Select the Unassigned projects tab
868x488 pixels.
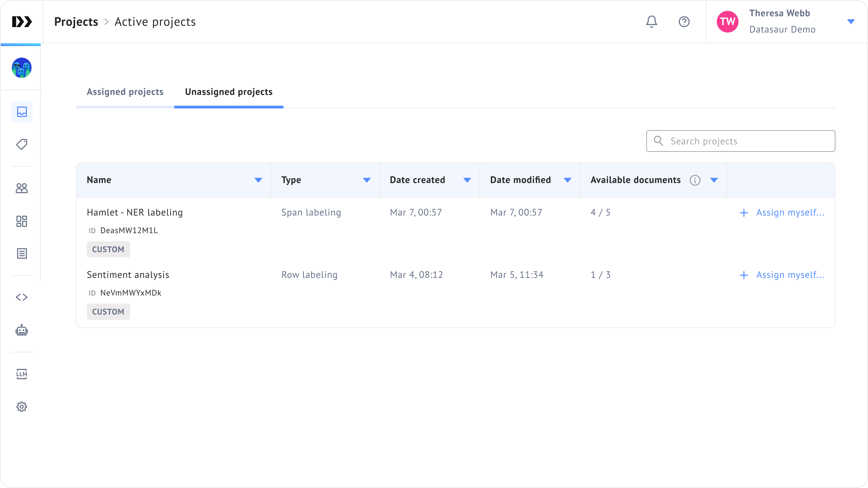coord(229,91)
